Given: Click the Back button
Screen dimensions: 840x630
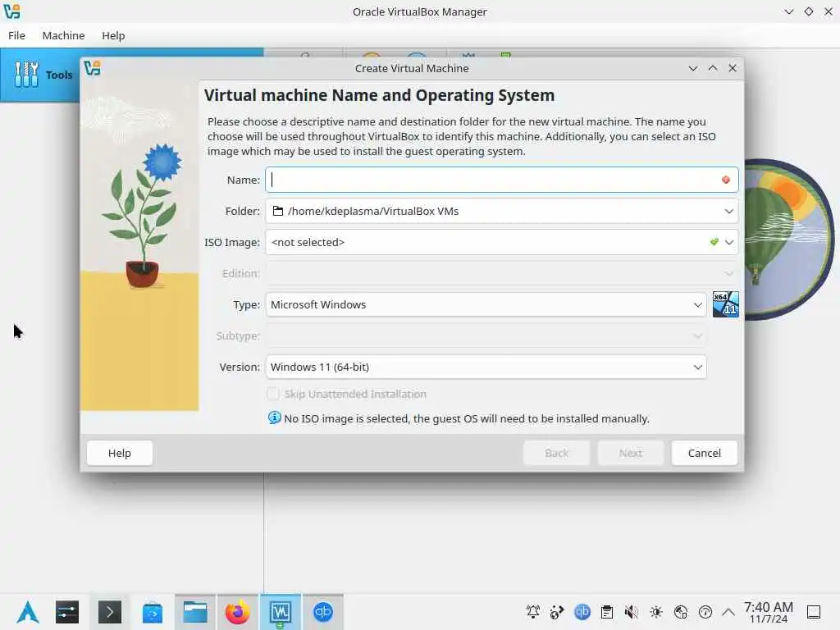Looking at the screenshot, I should [557, 453].
